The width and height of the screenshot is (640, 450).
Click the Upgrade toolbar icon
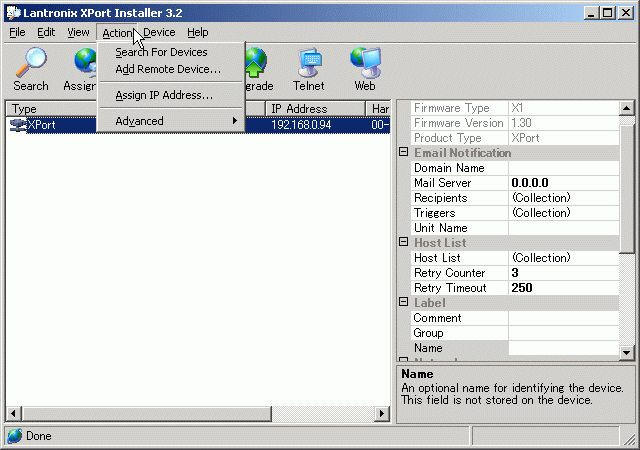point(256,62)
